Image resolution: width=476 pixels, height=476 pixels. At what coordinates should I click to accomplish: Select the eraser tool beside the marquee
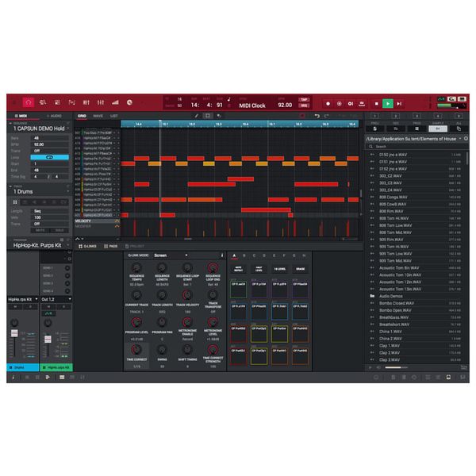219,116
